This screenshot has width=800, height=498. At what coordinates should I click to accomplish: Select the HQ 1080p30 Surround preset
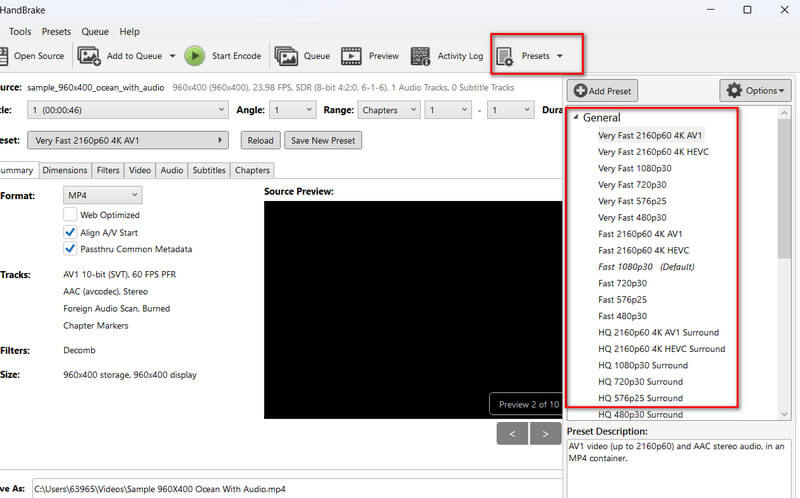coord(643,365)
